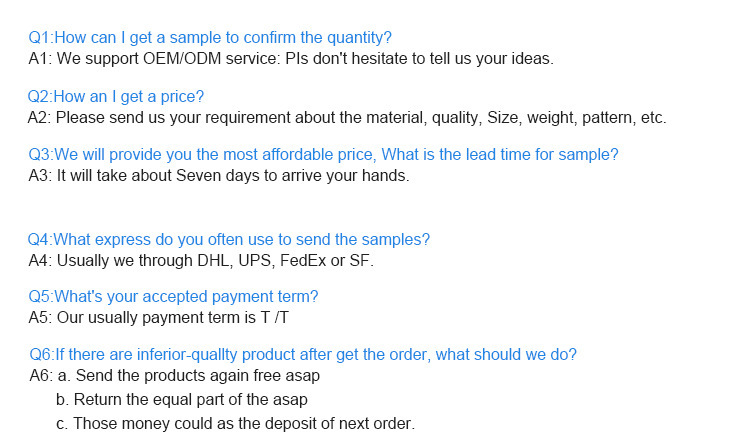The width and height of the screenshot is (750, 445).
Task: Click the Q3 question about sample lead time
Action: point(323,155)
